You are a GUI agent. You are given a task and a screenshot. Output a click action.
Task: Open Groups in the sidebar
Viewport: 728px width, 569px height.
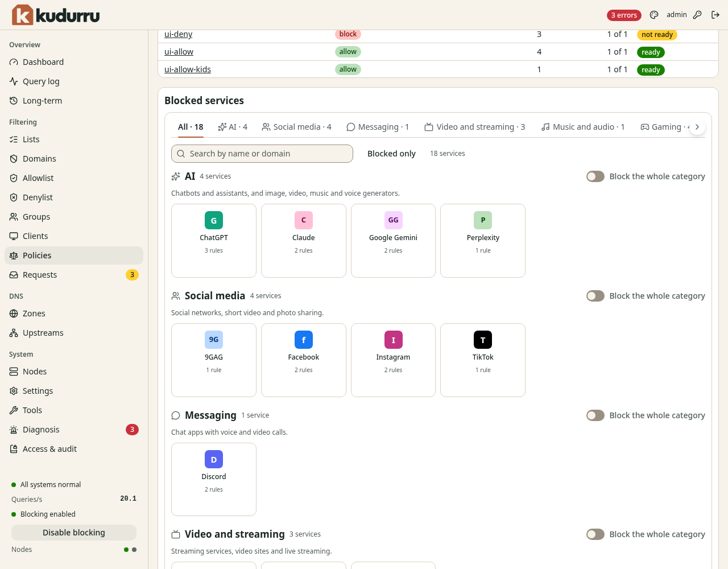pos(74,217)
